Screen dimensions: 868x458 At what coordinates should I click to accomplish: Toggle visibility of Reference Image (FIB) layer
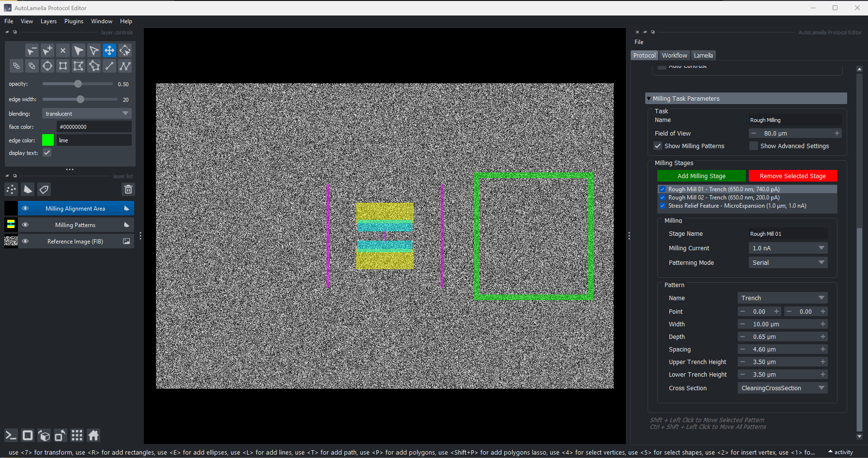tap(25, 241)
